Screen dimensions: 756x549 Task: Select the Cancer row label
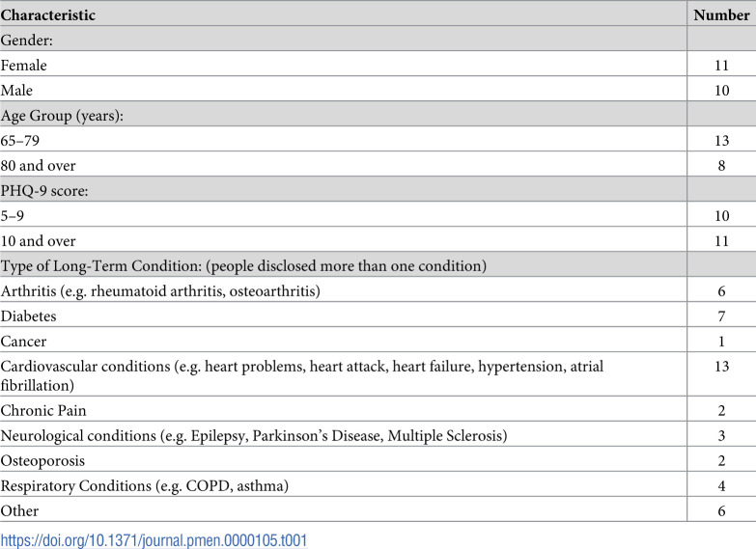click(23, 342)
